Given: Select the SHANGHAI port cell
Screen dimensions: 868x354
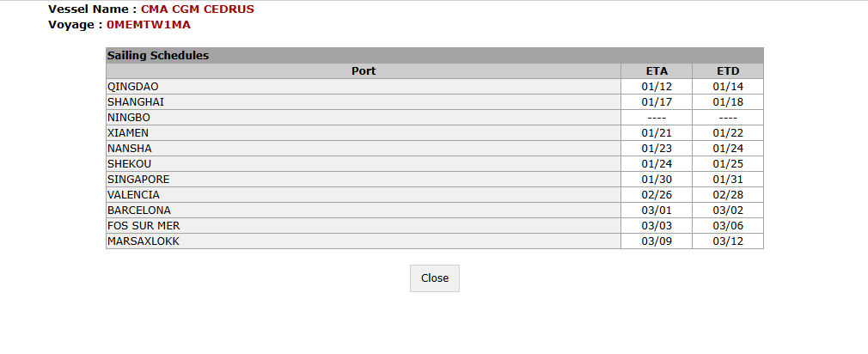Looking at the screenshot, I should 136,102.
